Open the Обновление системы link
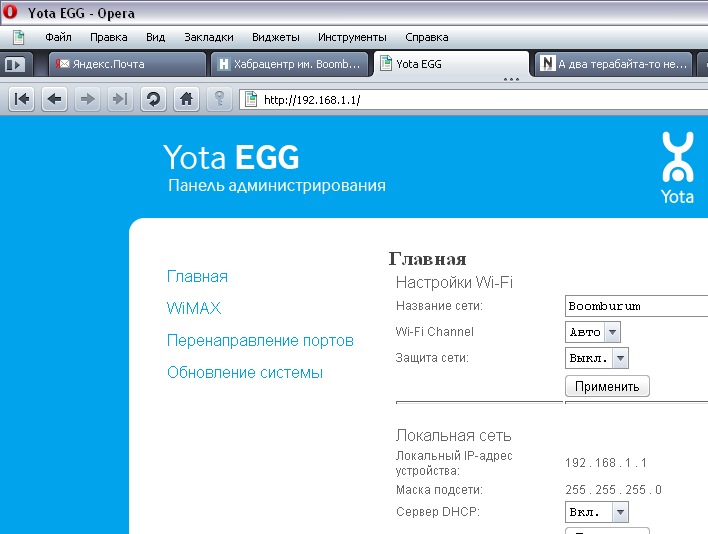Screen dimensions: 708x534 pos(245,372)
